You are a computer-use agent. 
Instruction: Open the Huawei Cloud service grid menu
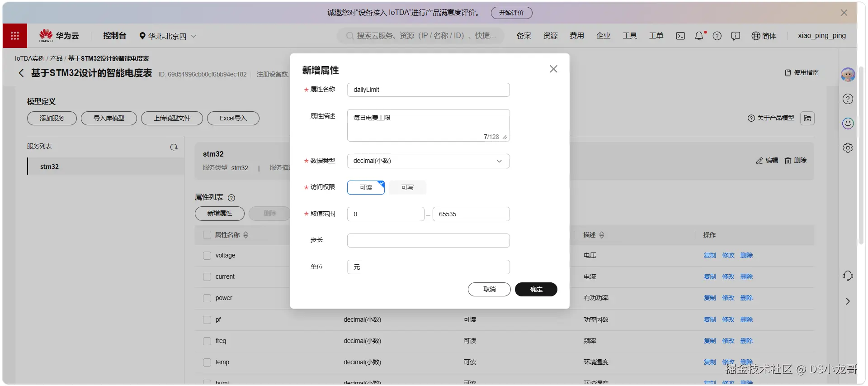coord(15,36)
